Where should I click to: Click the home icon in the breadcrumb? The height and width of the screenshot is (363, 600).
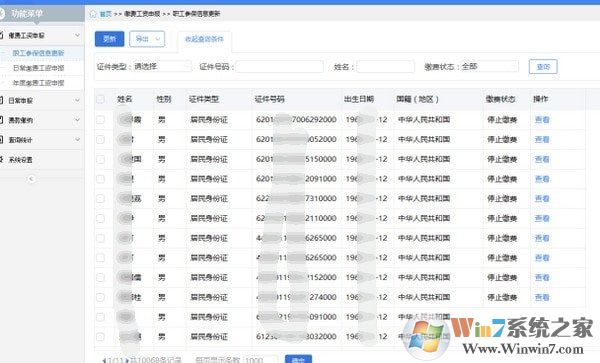[93, 14]
